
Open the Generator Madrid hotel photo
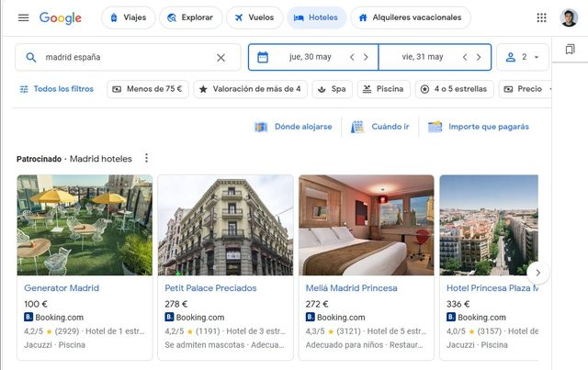(85, 225)
